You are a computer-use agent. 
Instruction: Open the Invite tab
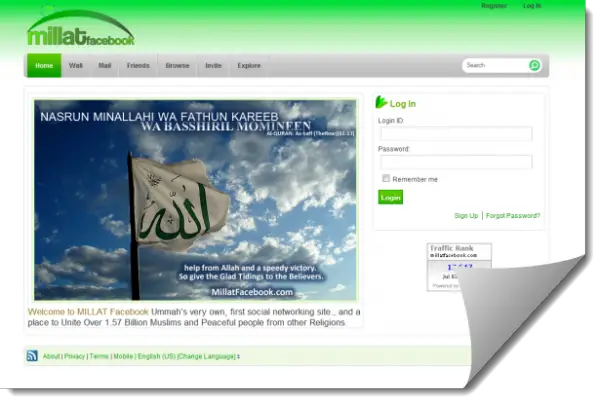click(x=213, y=65)
